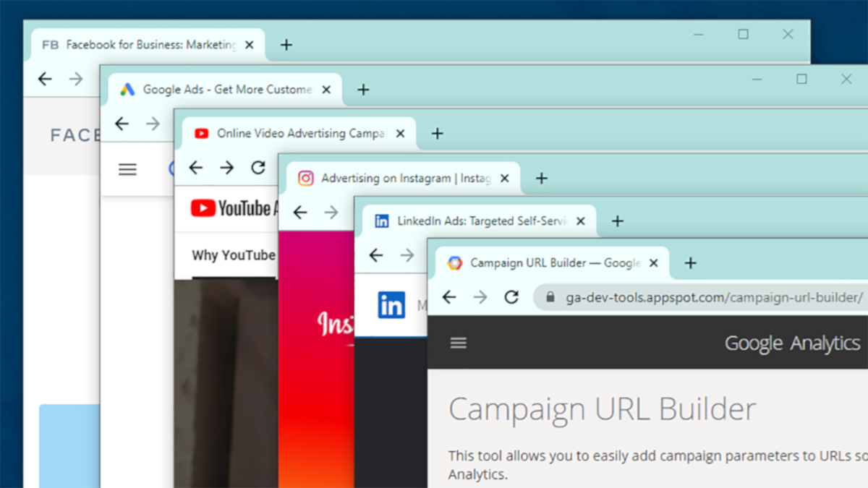The image size is (868, 488).
Task: View site security info via the lock icon
Action: (x=550, y=297)
